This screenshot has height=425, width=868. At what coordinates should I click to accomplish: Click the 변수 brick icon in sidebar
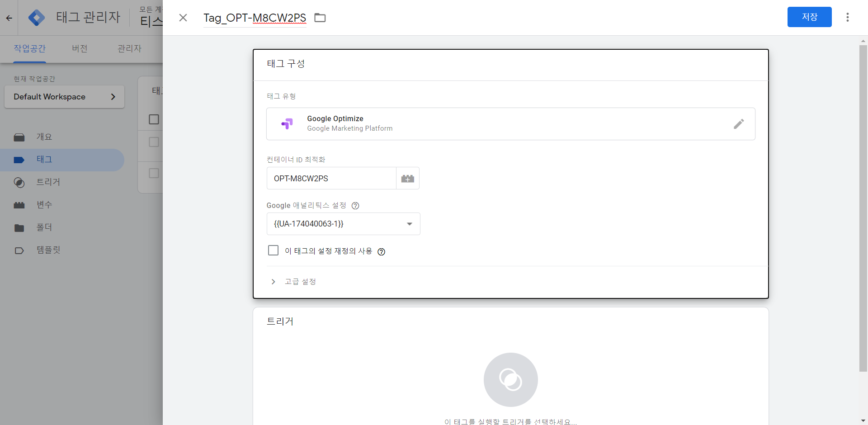(x=19, y=205)
